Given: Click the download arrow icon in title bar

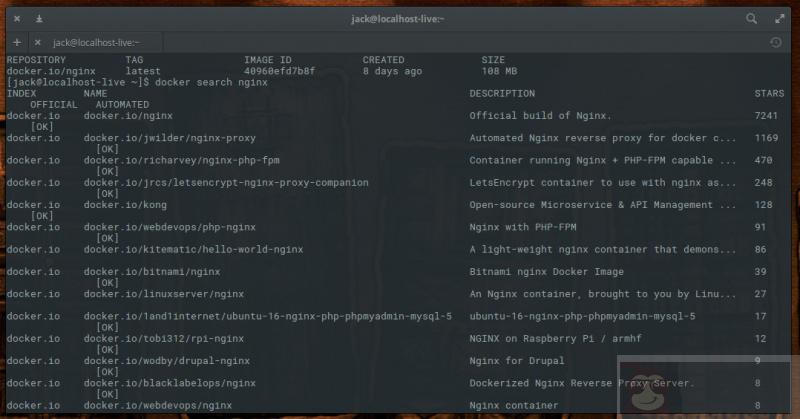Looking at the screenshot, I should [x=39, y=19].
